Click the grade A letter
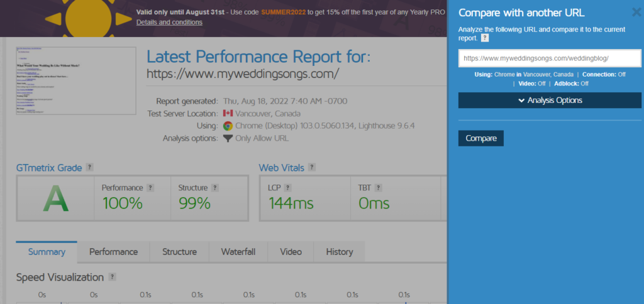644x304 pixels. [x=55, y=199]
